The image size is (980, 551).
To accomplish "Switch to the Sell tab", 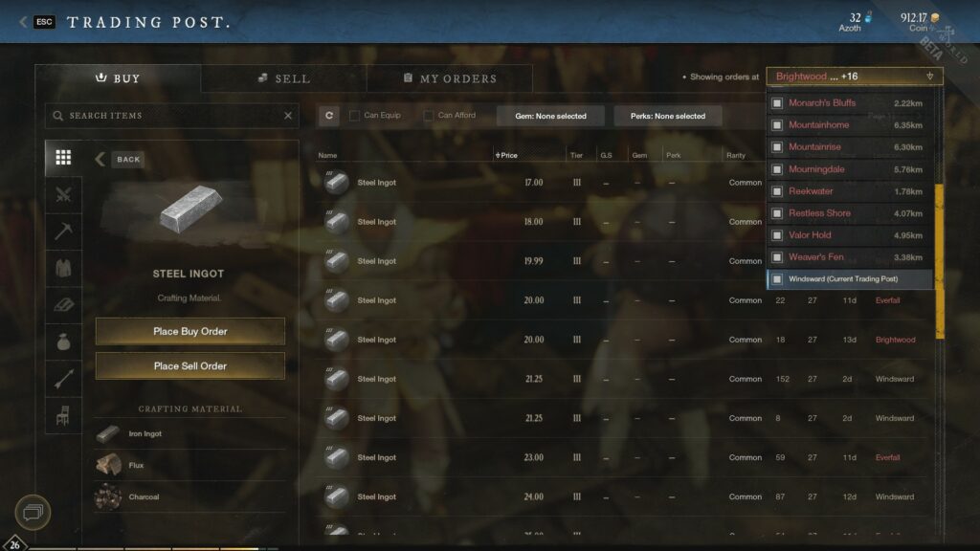I will click(x=283, y=78).
